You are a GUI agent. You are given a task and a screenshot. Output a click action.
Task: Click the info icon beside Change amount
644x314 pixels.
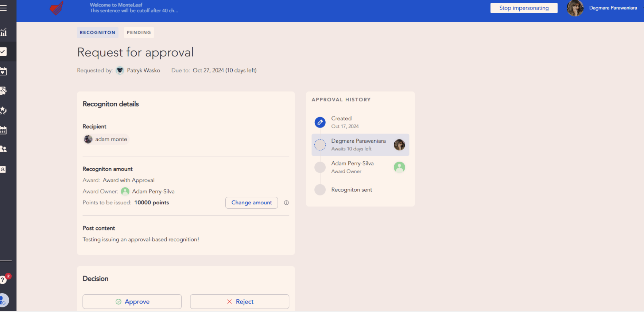pos(286,203)
